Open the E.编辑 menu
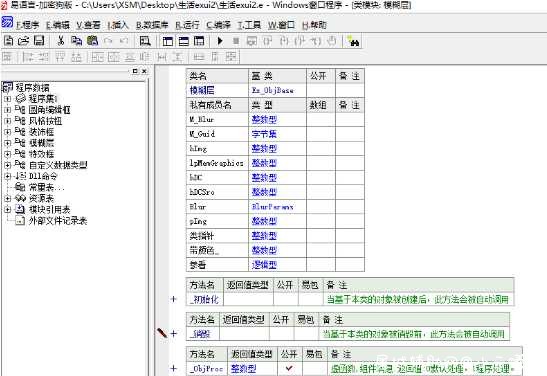 click(x=58, y=25)
